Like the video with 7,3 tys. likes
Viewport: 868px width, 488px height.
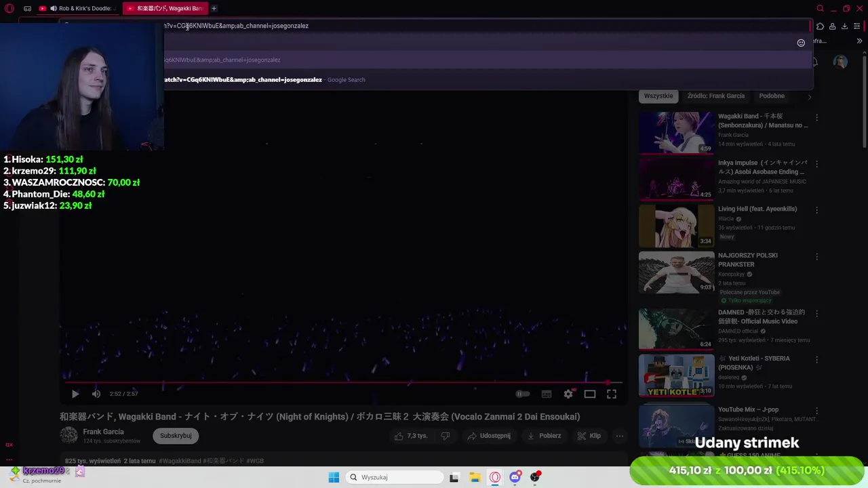(x=412, y=436)
